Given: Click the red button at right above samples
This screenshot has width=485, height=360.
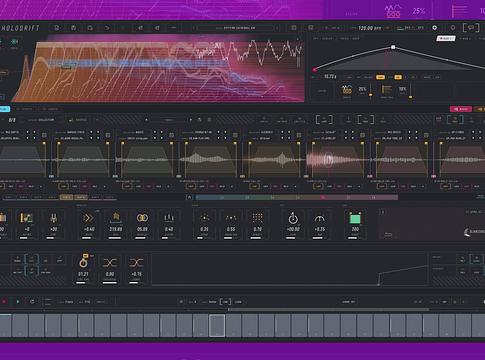Looking at the screenshot, I should (461, 109).
